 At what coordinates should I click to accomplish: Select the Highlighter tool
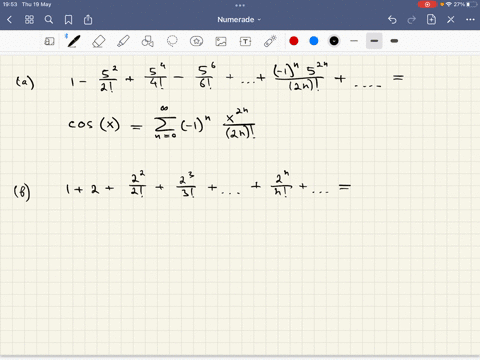tap(123, 41)
